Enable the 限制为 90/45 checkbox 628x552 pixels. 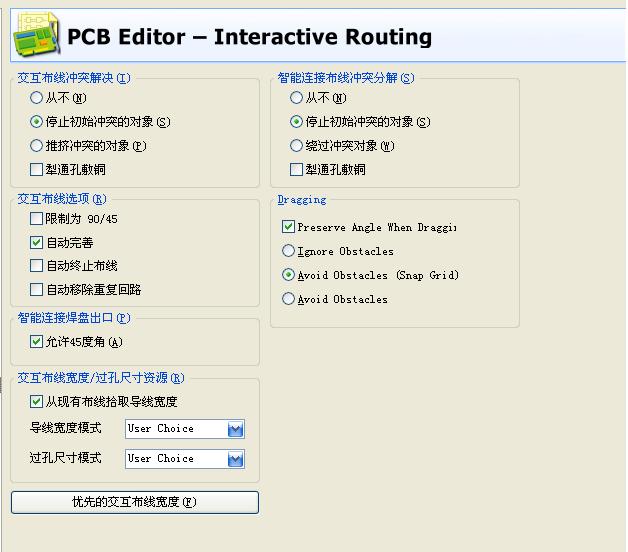[37, 219]
